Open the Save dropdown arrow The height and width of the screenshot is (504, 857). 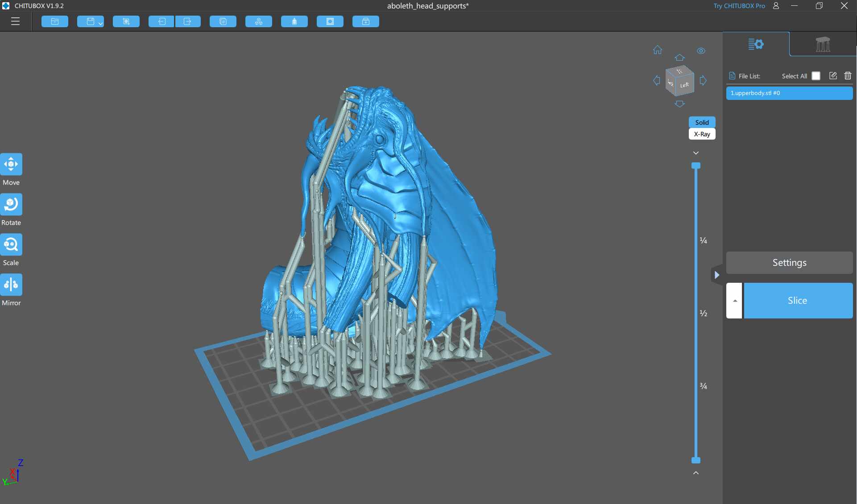pyautogui.click(x=99, y=22)
